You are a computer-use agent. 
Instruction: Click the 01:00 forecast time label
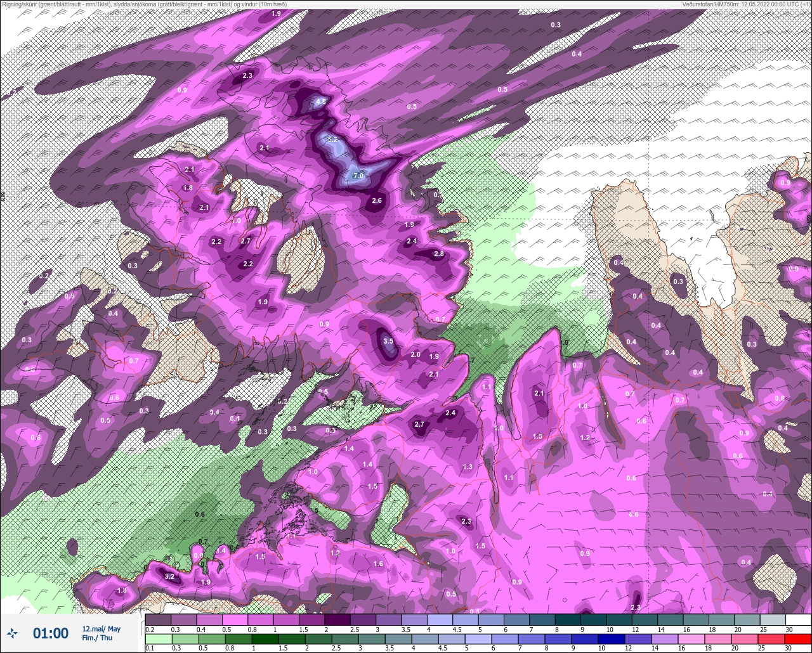(51, 633)
